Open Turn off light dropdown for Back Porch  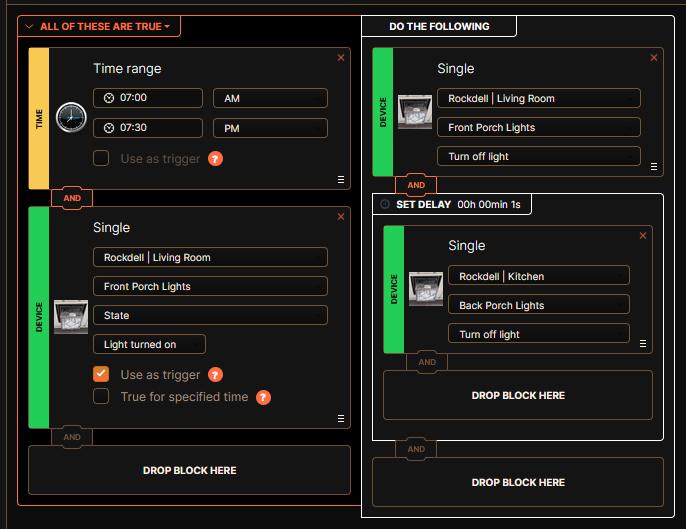point(539,334)
